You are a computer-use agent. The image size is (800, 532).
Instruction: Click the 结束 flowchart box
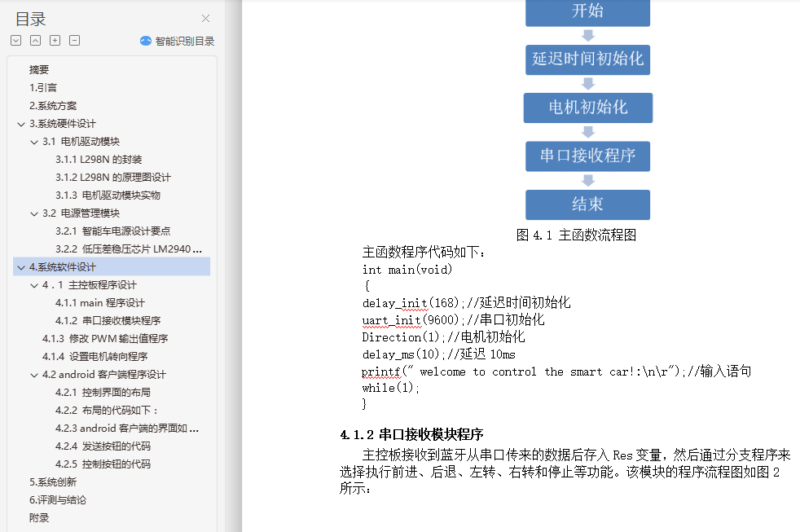pyautogui.click(x=587, y=204)
